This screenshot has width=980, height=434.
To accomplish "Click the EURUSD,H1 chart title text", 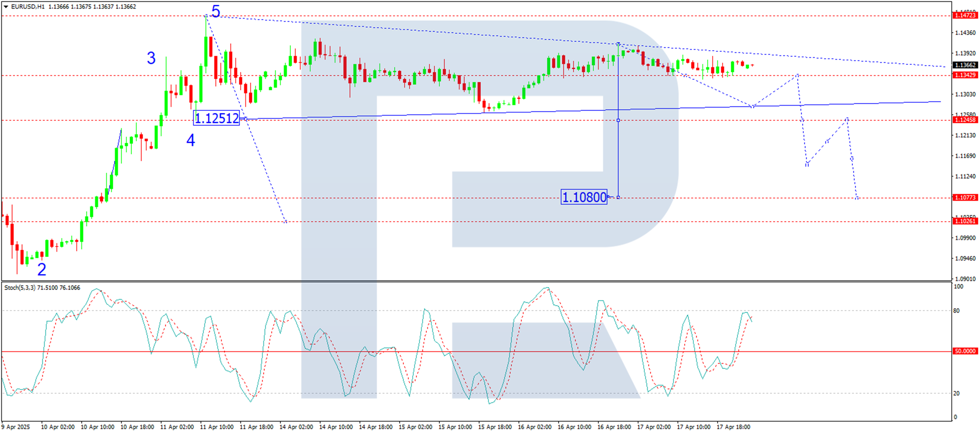I will point(28,7).
